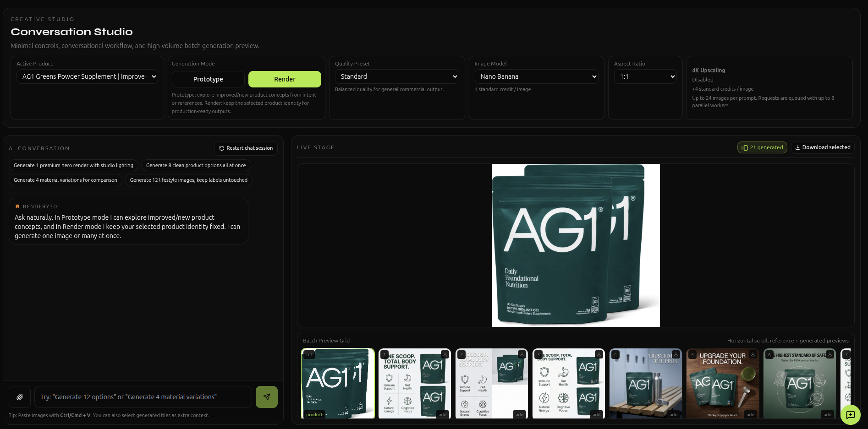868x429 pixels.
Task: Download preview tile 6 via its download icon
Action: (830, 354)
